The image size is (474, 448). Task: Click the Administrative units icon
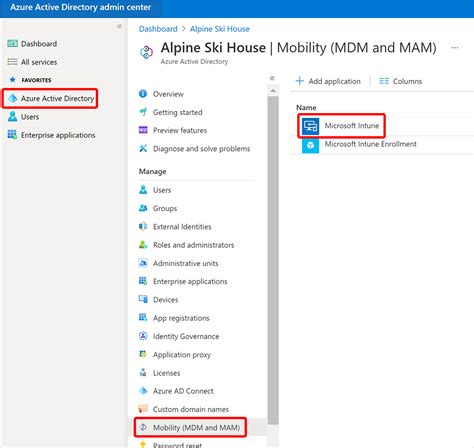coord(143,263)
